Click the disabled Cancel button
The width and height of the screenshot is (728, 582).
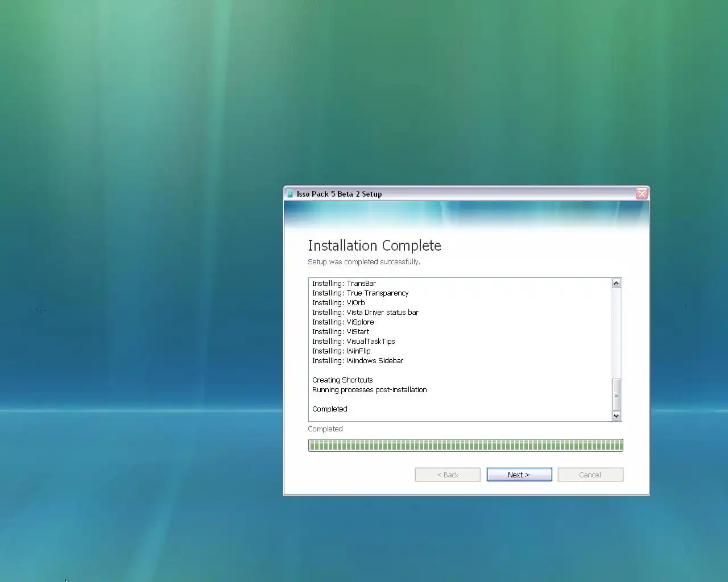590,475
